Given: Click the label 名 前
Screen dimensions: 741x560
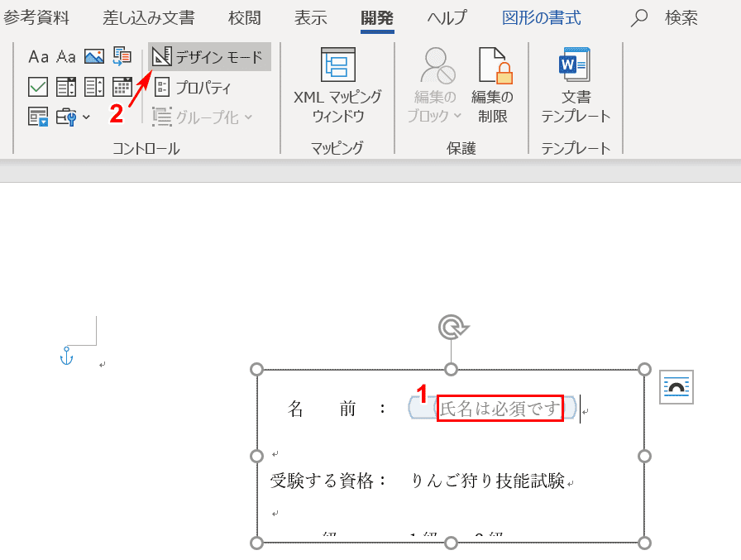Looking at the screenshot, I should [x=322, y=409].
